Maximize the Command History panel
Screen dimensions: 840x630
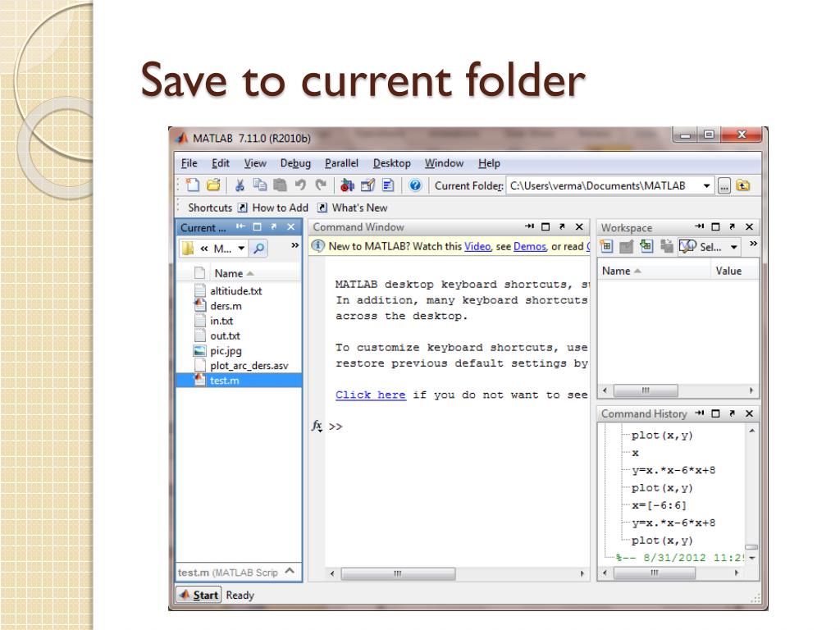pyautogui.click(x=715, y=413)
